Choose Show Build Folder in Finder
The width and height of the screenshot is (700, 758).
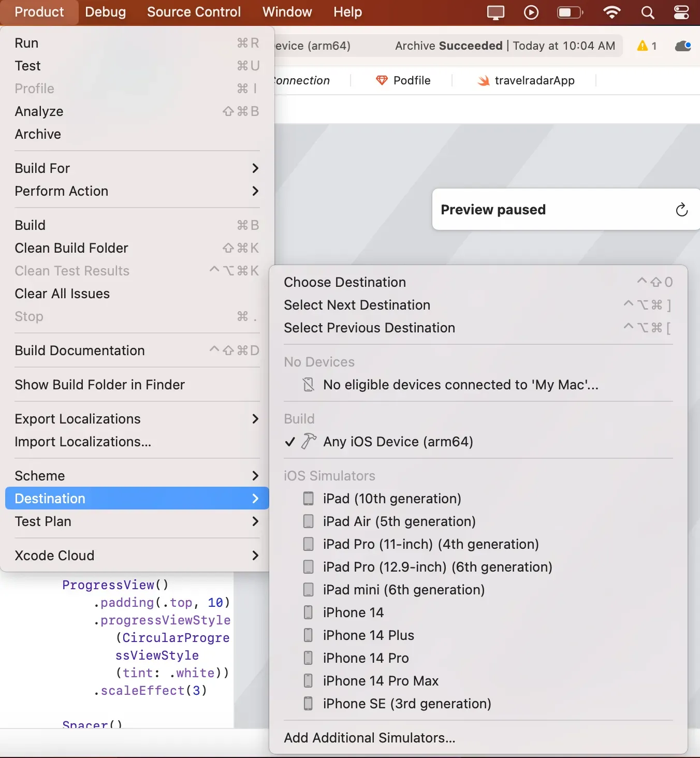pyautogui.click(x=137, y=384)
